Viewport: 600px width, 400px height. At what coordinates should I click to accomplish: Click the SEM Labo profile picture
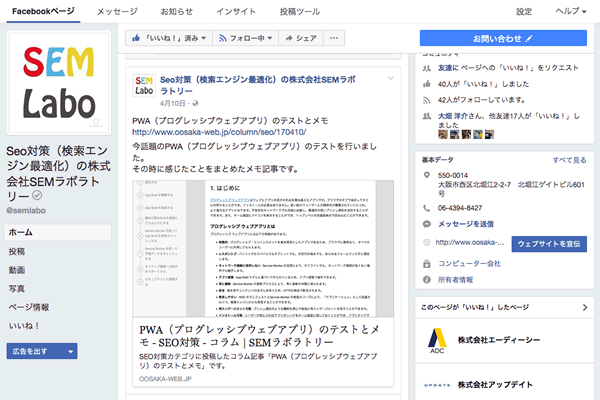click(59, 83)
